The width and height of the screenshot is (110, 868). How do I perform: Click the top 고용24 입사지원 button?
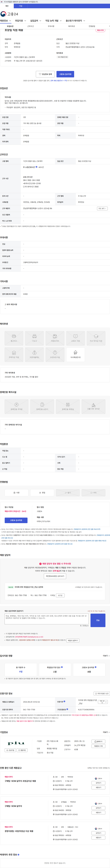[65, 74]
